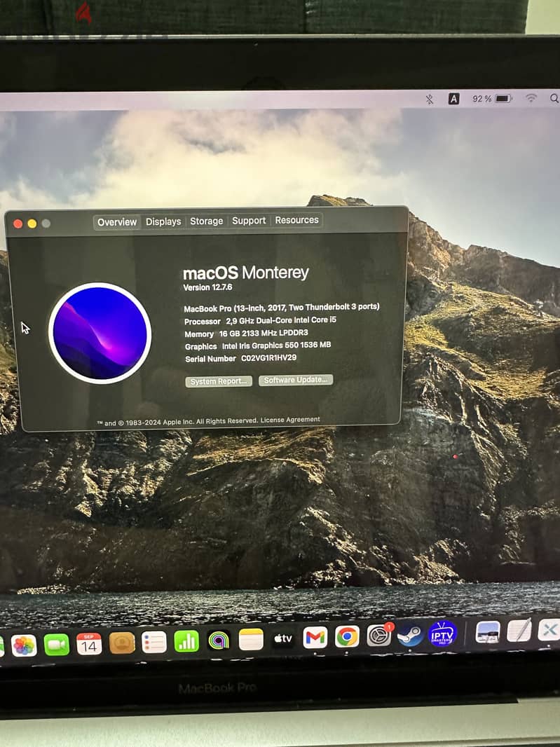Click the MacBook Pro model description line
This screenshot has width=560, height=747.
click(x=282, y=308)
